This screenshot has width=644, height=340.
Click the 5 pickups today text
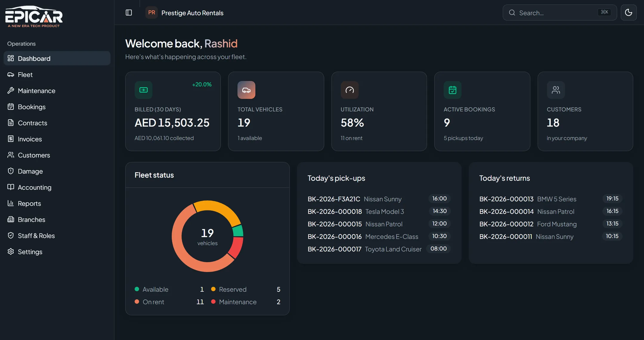(x=463, y=138)
